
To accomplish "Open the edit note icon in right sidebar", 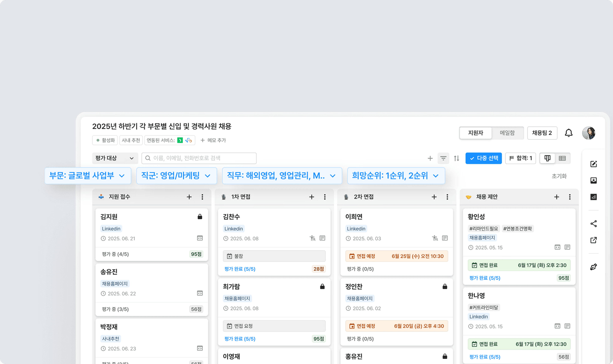I will click(593, 164).
